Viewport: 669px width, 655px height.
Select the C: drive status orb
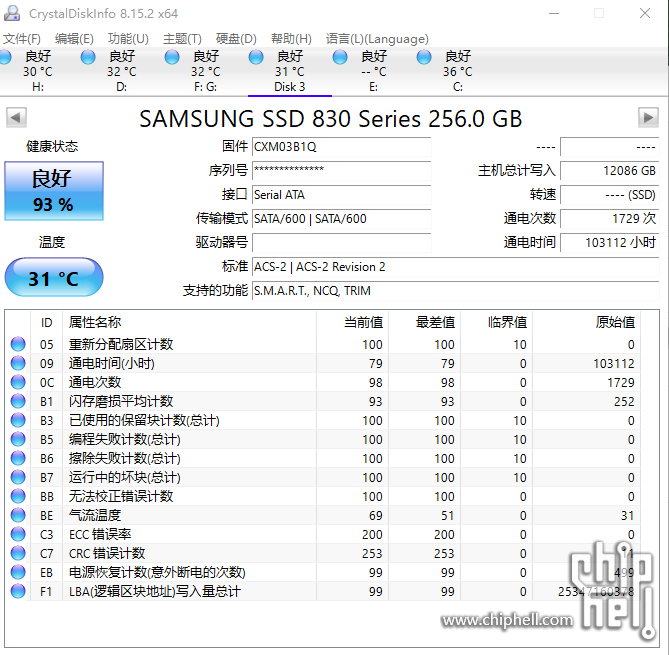pyautogui.click(x=424, y=58)
